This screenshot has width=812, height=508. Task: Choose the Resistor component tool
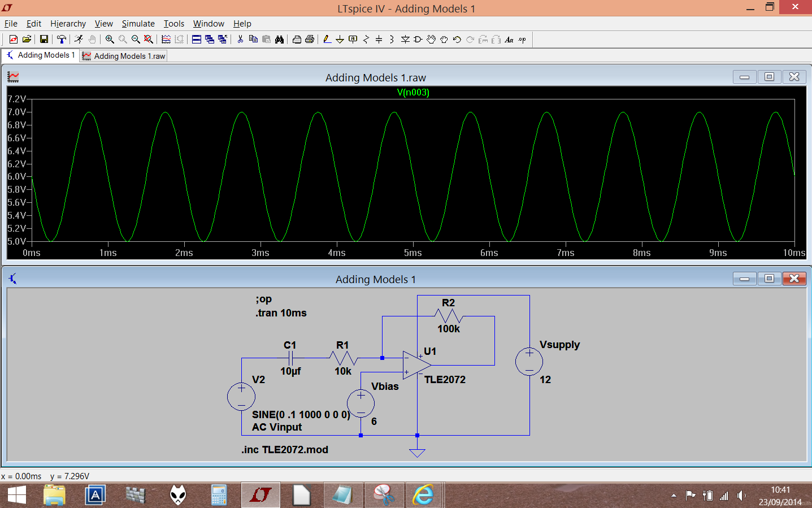(x=366, y=39)
